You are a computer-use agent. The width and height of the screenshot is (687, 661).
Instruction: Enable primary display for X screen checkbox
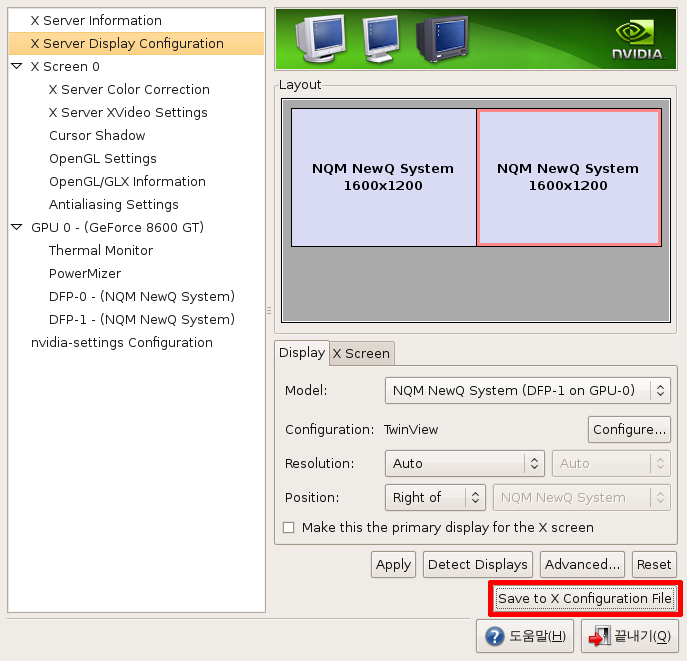pyautogui.click(x=289, y=527)
